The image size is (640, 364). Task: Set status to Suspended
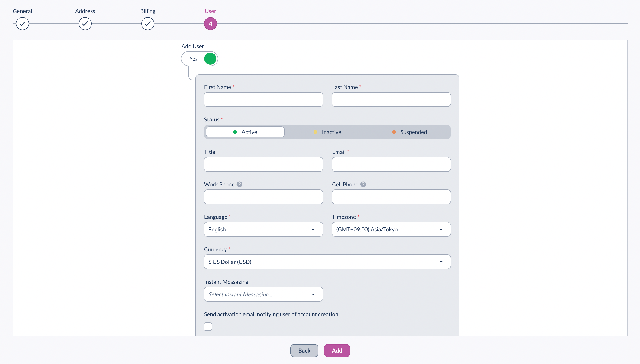point(409,132)
